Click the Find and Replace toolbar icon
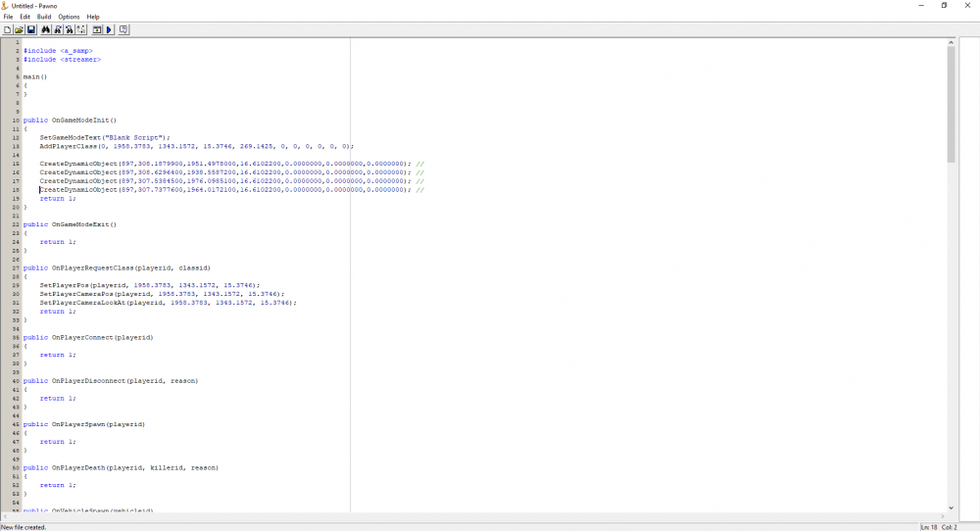Image resolution: width=980 pixels, height=531 pixels. pos(70,29)
